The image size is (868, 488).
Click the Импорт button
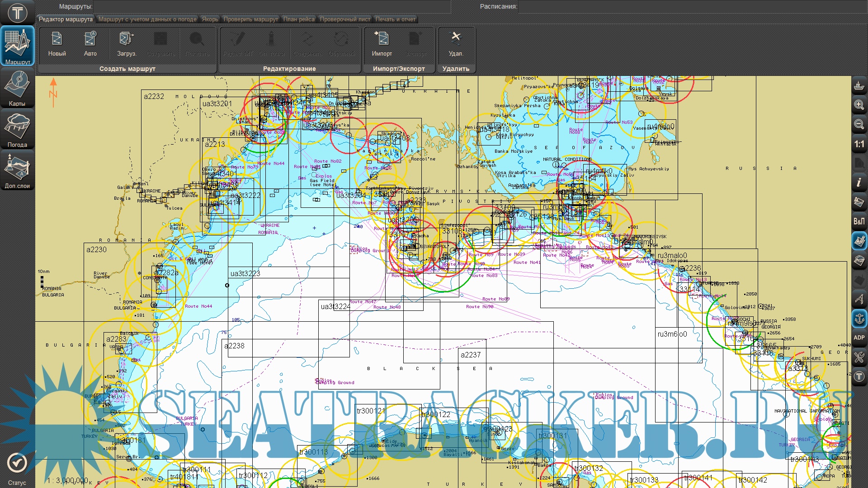tap(382, 44)
